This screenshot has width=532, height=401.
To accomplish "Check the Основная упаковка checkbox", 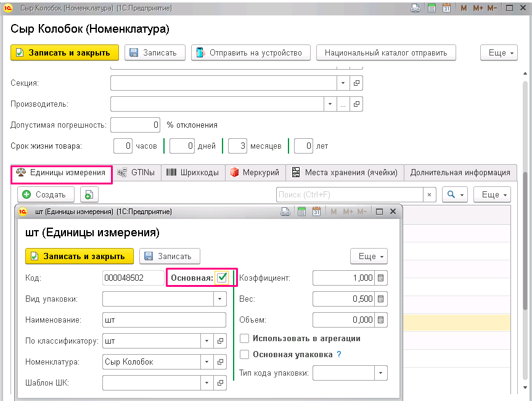I will (244, 355).
